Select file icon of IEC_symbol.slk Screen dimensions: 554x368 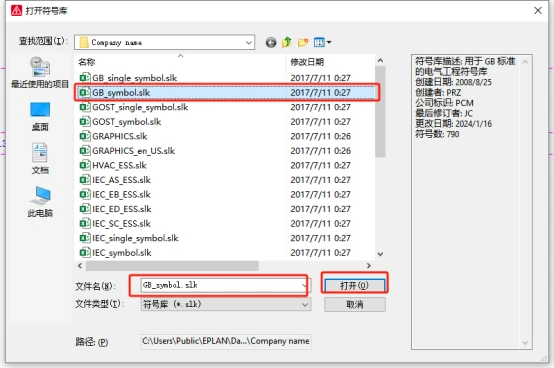84,253
